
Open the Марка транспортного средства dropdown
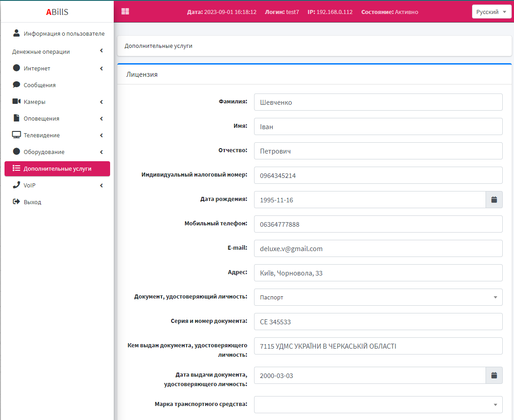[x=378, y=405]
